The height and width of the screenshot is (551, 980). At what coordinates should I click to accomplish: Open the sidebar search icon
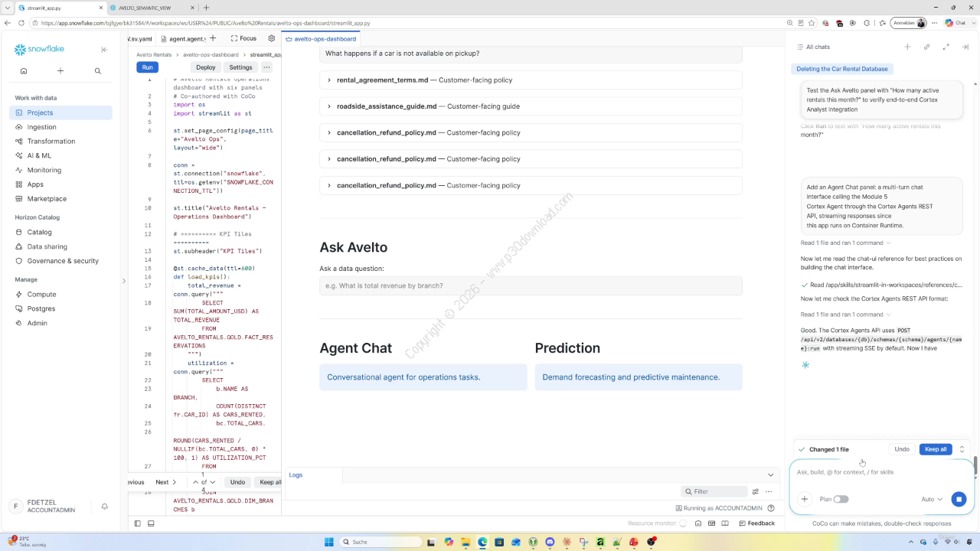98,71
